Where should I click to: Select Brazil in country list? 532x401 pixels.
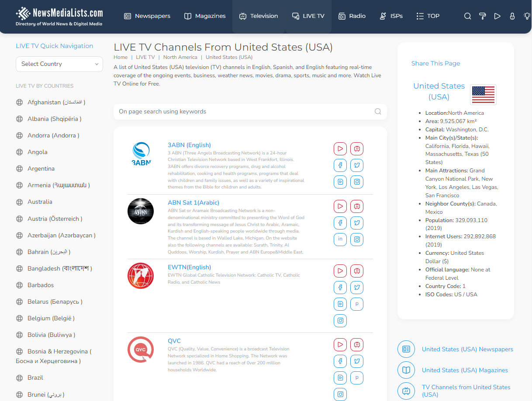pos(30,377)
